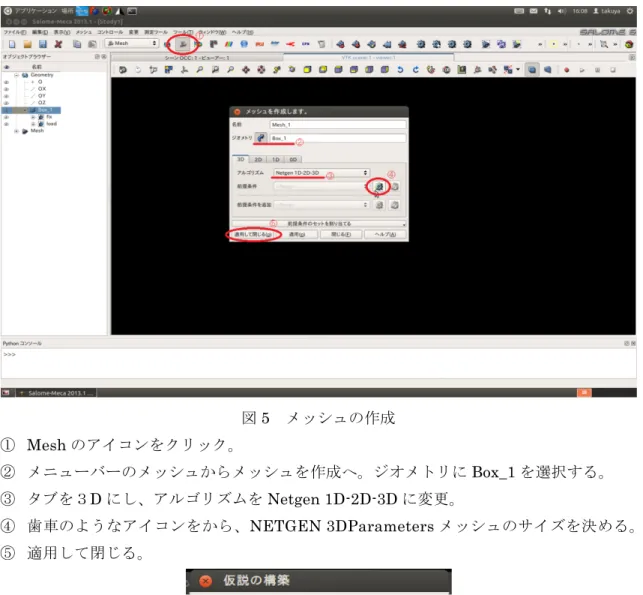643x595 pixels.
Task: Click the Open folder toolbar icon
Action: (x=27, y=44)
